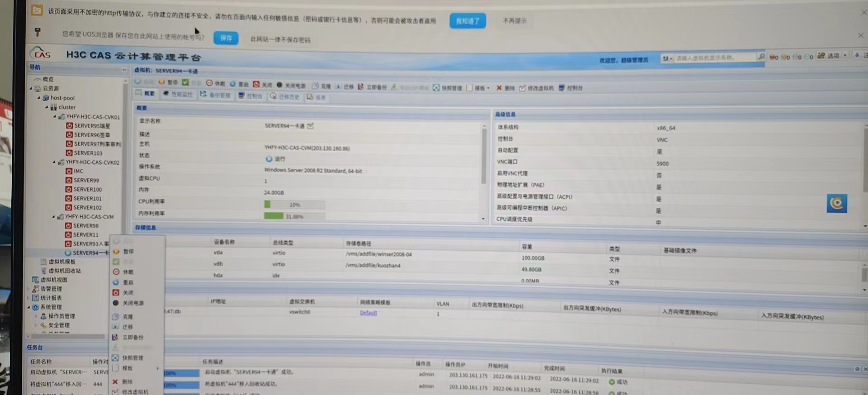This screenshot has height=395, width=868.
Task: Click the edit icon beside display name SERVER94
Action: pos(310,126)
